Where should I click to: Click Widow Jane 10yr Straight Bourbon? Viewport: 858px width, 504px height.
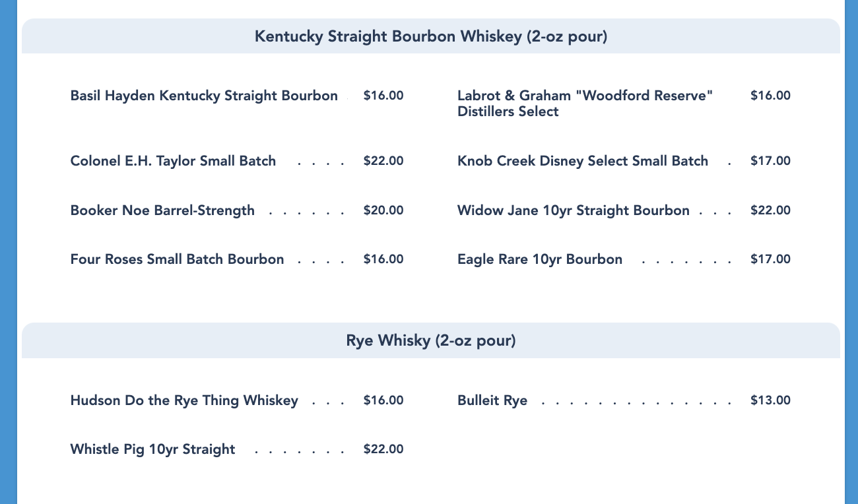[573, 210]
